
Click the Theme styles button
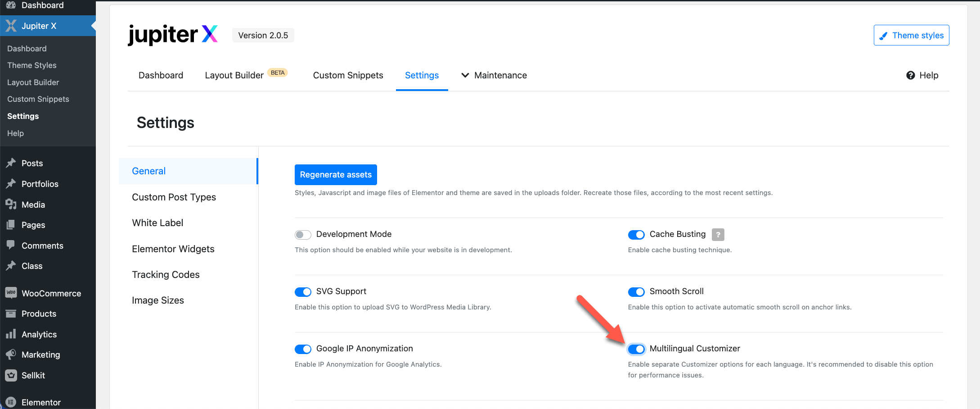pos(911,35)
